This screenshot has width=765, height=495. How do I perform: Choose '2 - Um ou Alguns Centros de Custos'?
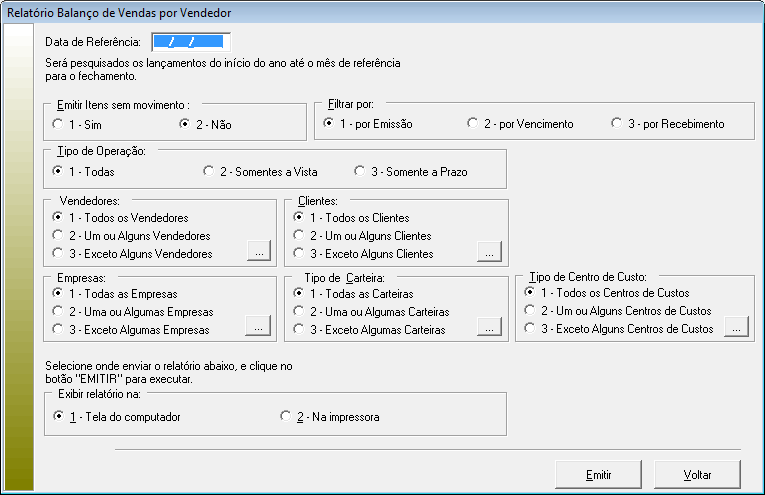click(x=530, y=311)
